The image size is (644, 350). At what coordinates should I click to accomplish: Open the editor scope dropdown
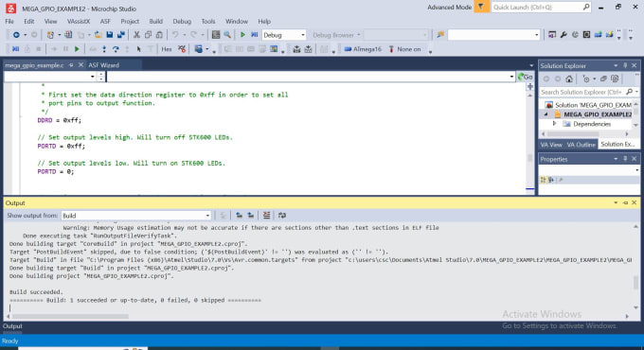[x=92, y=77]
